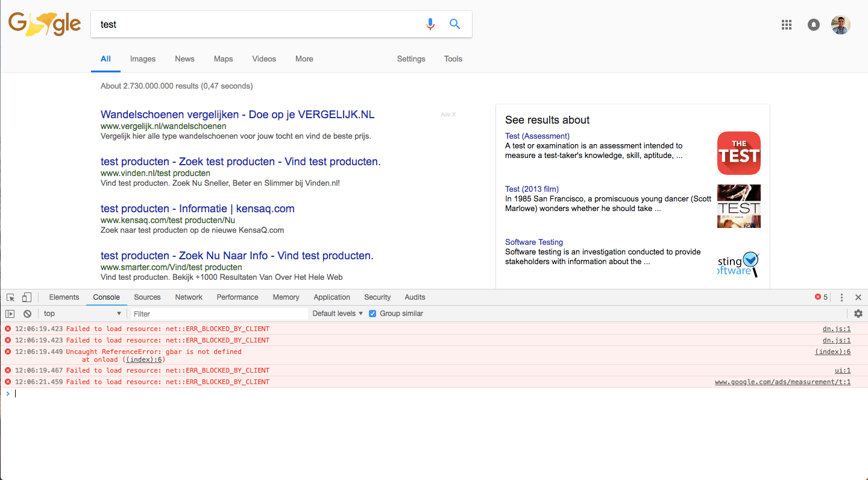
Task: Open the JavaScript context dropdown labeled top
Action: click(x=83, y=313)
